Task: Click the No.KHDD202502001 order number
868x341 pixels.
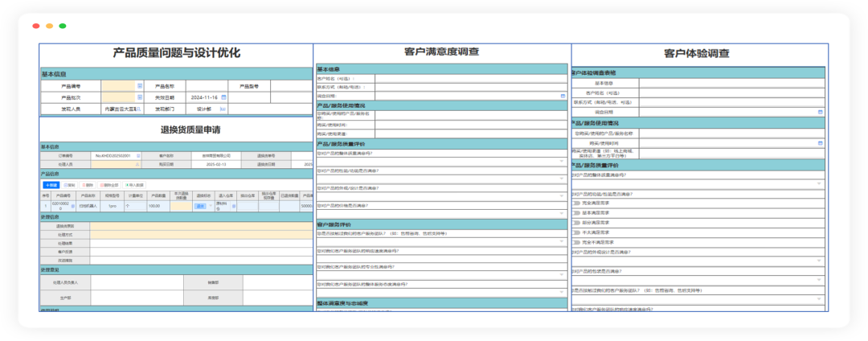Action: click(113, 156)
